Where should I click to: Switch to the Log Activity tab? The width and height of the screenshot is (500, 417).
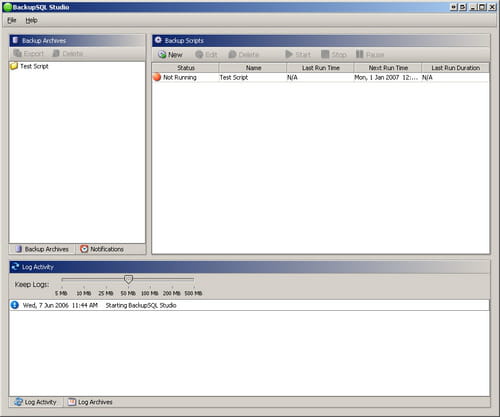click(x=36, y=402)
